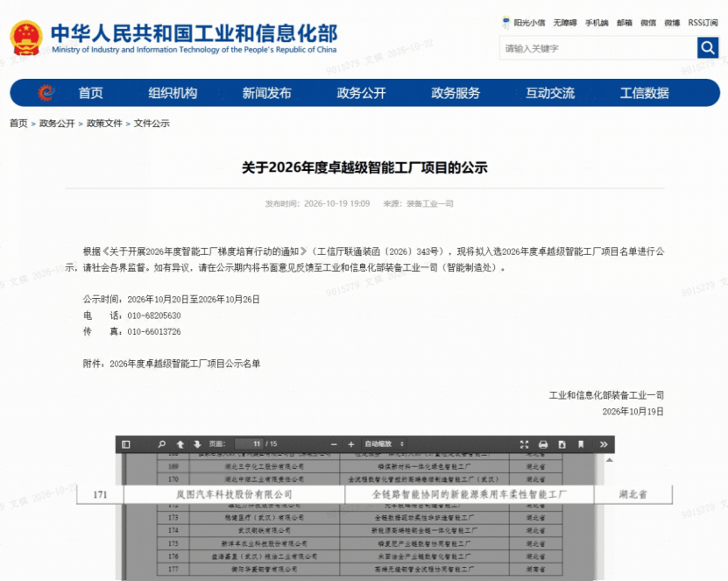This screenshot has height=581, width=728.
Task: Zoom out the PDF with minus
Action: click(x=334, y=444)
